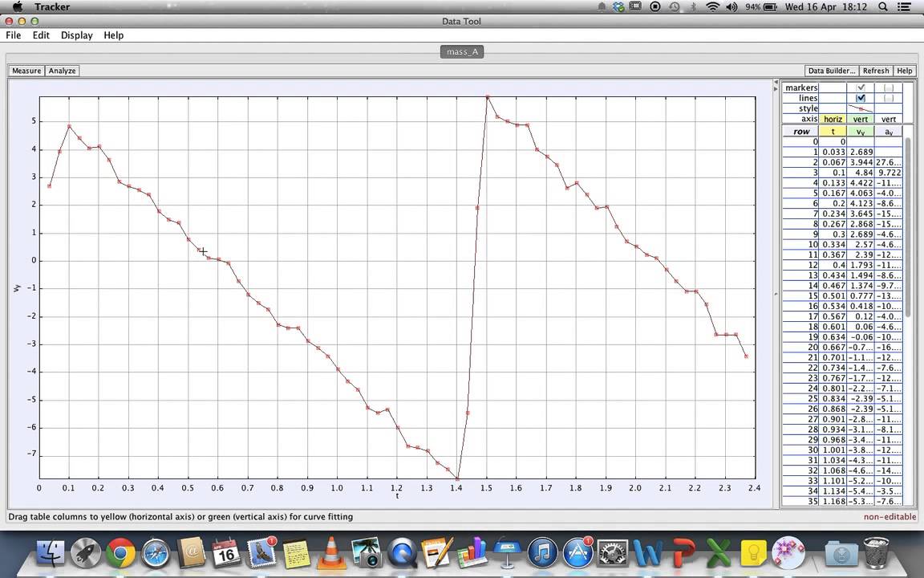The height and width of the screenshot is (578, 924).
Task: Select the horiz axis cell
Action: [x=833, y=119]
